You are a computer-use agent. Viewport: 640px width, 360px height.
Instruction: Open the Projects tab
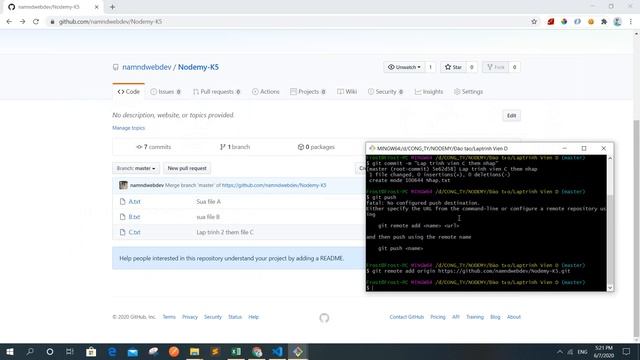tap(308, 92)
